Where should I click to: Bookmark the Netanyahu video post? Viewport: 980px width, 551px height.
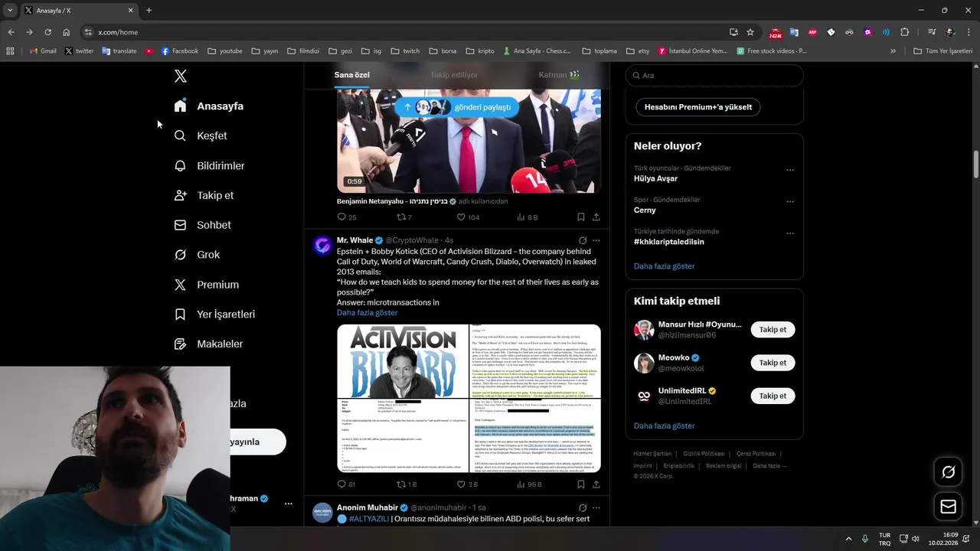[x=581, y=217]
